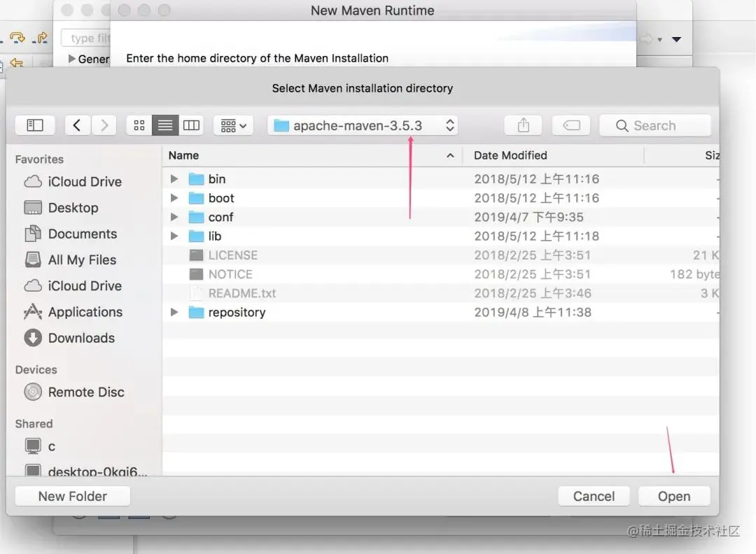756x554 pixels.
Task: Click the New Folder button
Action: click(73, 496)
